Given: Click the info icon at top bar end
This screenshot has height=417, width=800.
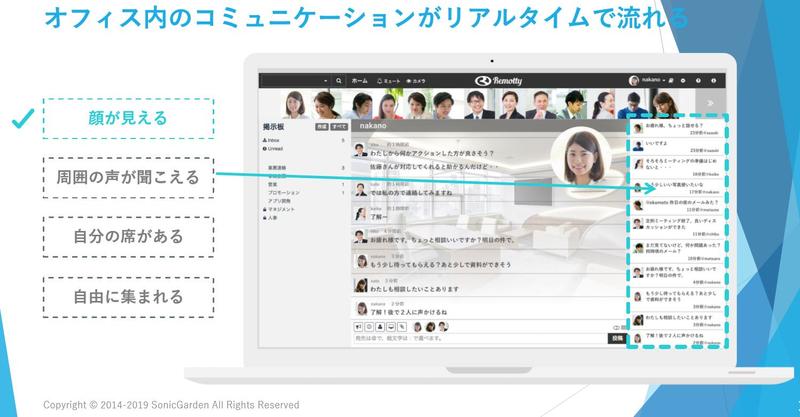Looking at the screenshot, I should point(713,81).
